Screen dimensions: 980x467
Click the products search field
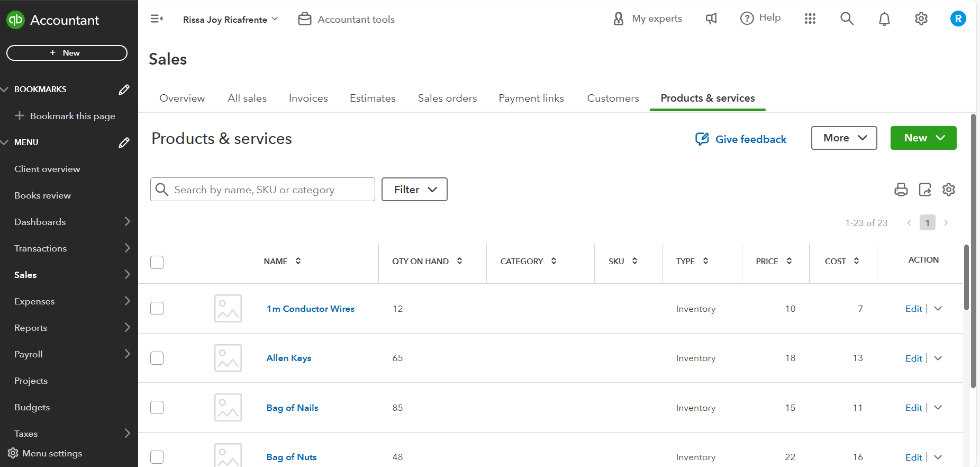pos(262,190)
